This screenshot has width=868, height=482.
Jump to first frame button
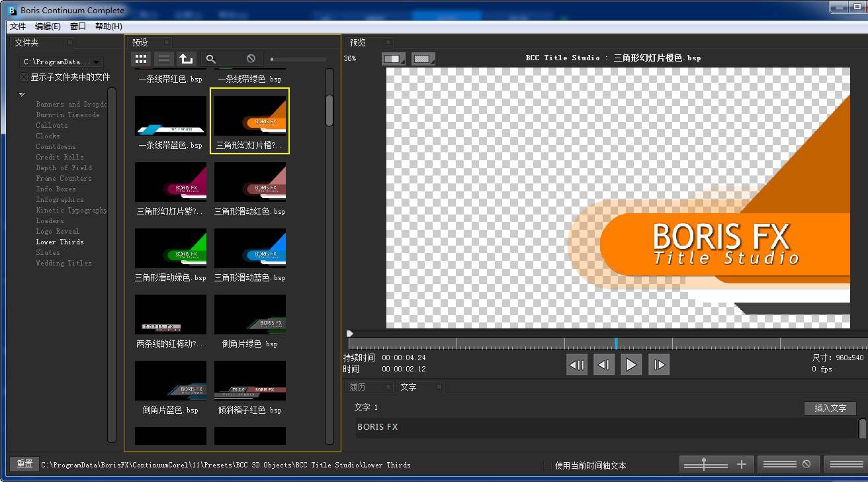(x=577, y=364)
